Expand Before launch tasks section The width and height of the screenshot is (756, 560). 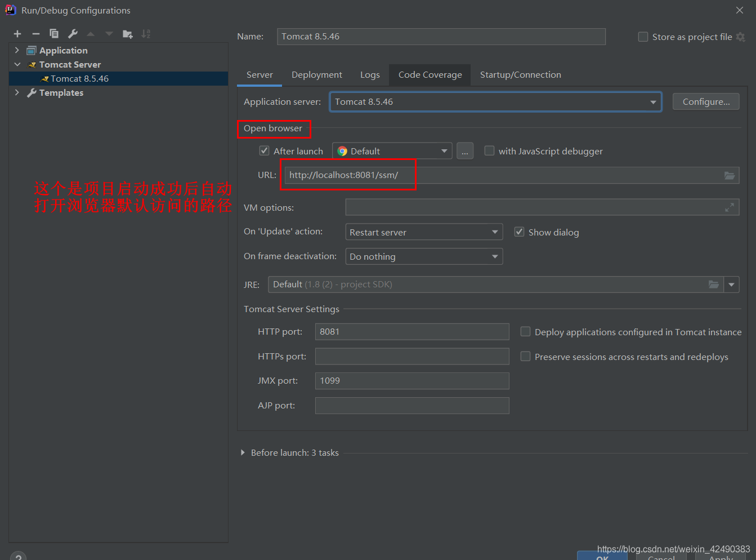point(243,452)
